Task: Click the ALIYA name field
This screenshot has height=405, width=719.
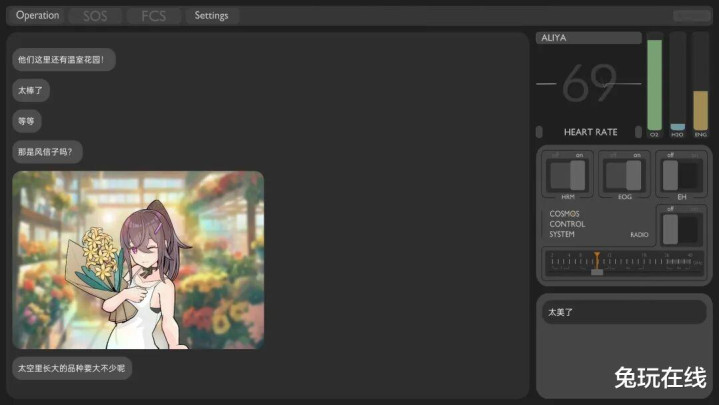Action: pos(588,38)
